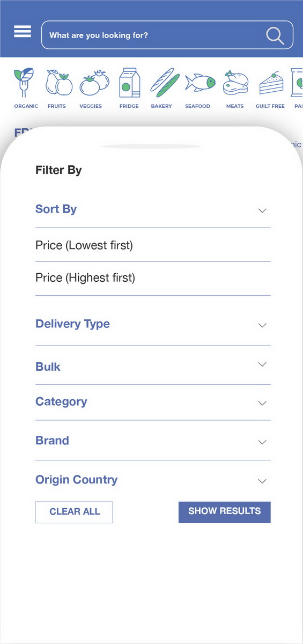Expand the Category filter
The width and height of the screenshot is (303, 644).
[x=153, y=402]
